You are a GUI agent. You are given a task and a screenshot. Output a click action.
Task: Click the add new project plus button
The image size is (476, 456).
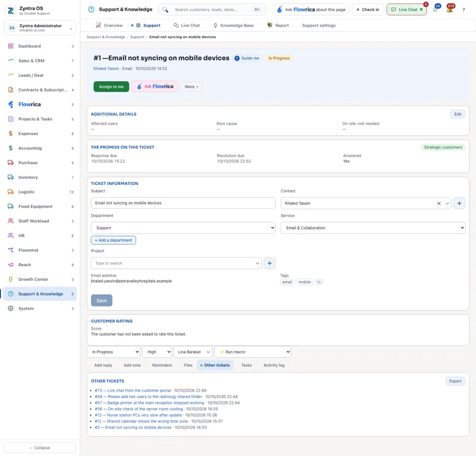[270, 263]
